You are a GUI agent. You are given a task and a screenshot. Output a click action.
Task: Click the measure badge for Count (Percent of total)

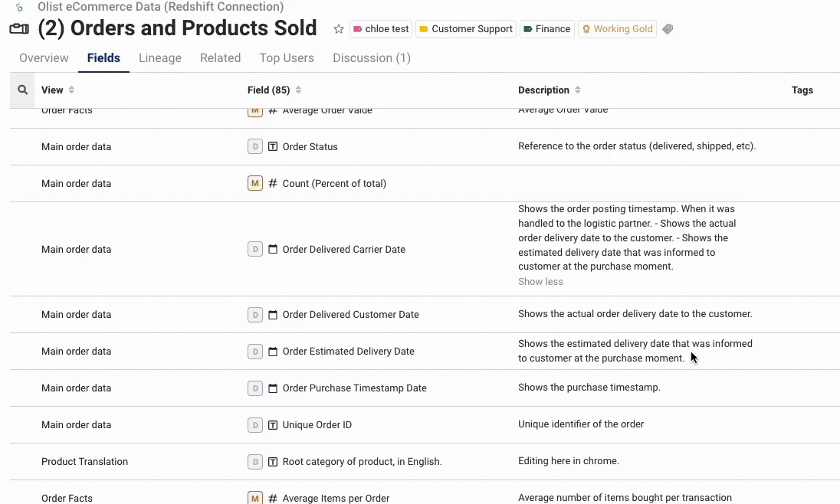[255, 183]
